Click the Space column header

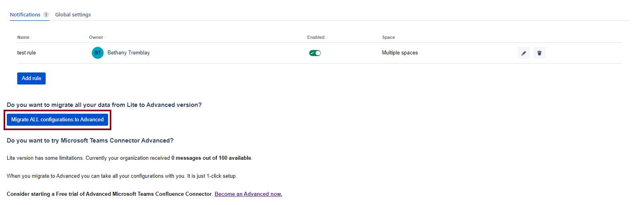point(388,37)
